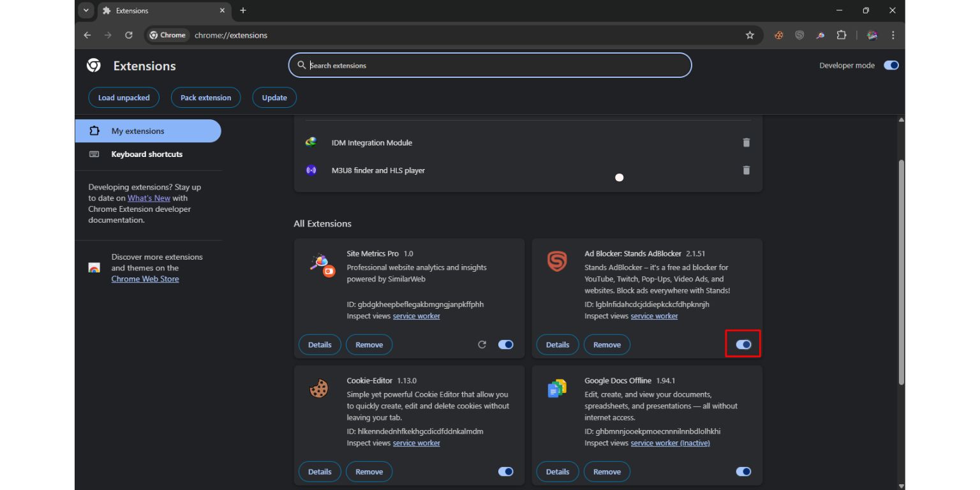Viewport: 980px width, 490px height.
Task: Click the Google Docs Offline icon
Action: point(557,388)
